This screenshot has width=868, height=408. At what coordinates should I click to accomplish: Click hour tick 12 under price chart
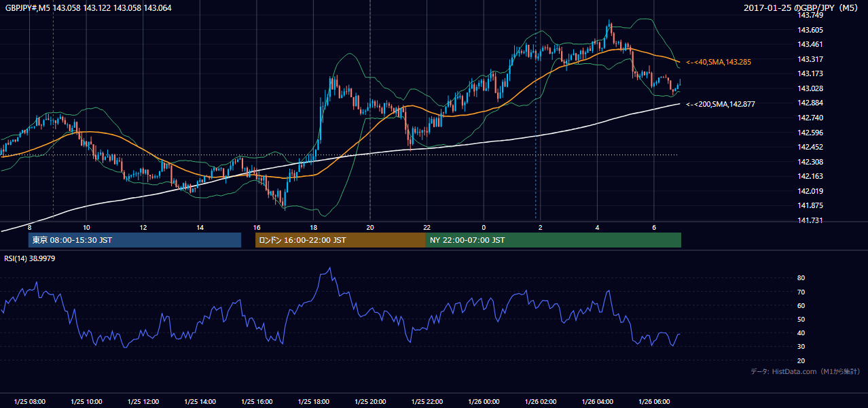click(x=143, y=227)
